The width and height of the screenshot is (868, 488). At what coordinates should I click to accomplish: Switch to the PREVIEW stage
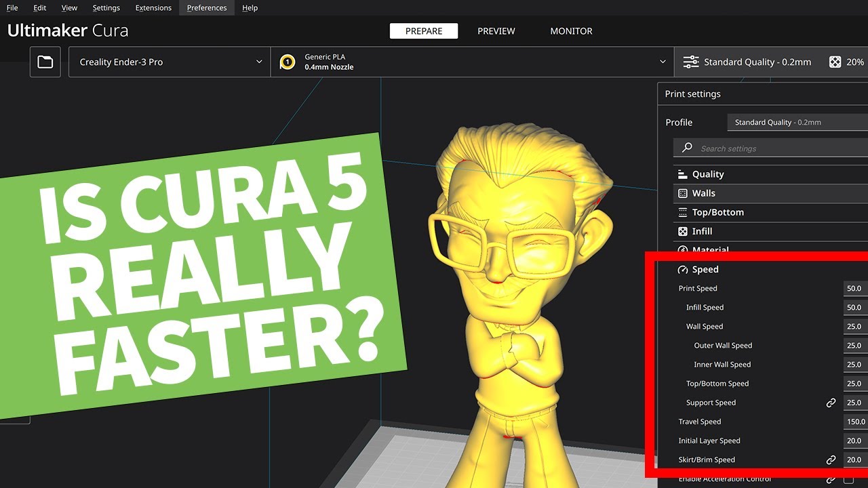[496, 31]
